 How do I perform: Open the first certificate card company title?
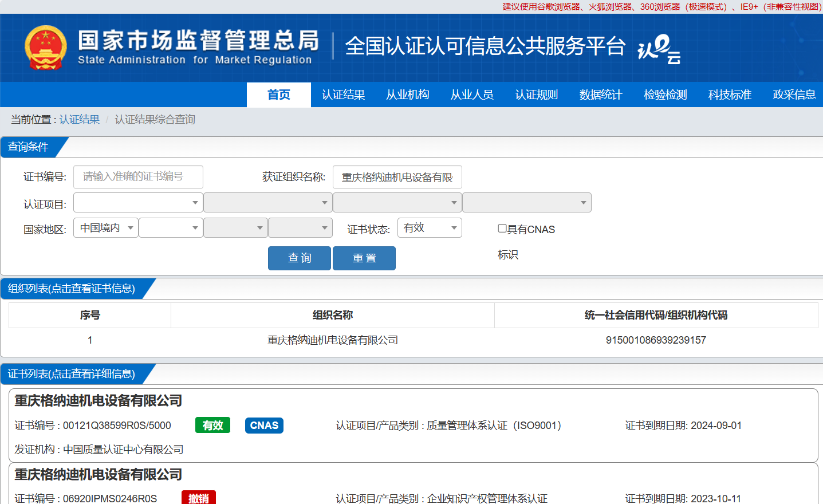[98, 401]
